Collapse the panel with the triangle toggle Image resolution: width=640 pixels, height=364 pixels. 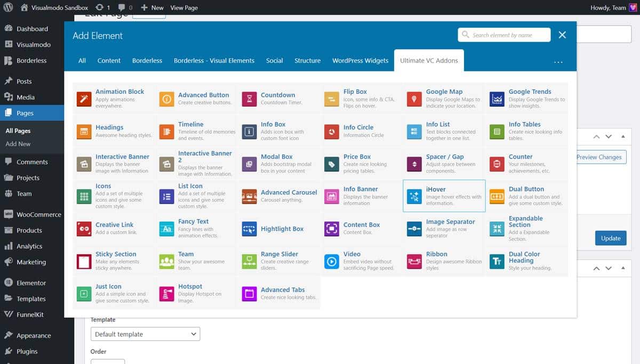click(x=622, y=137)
